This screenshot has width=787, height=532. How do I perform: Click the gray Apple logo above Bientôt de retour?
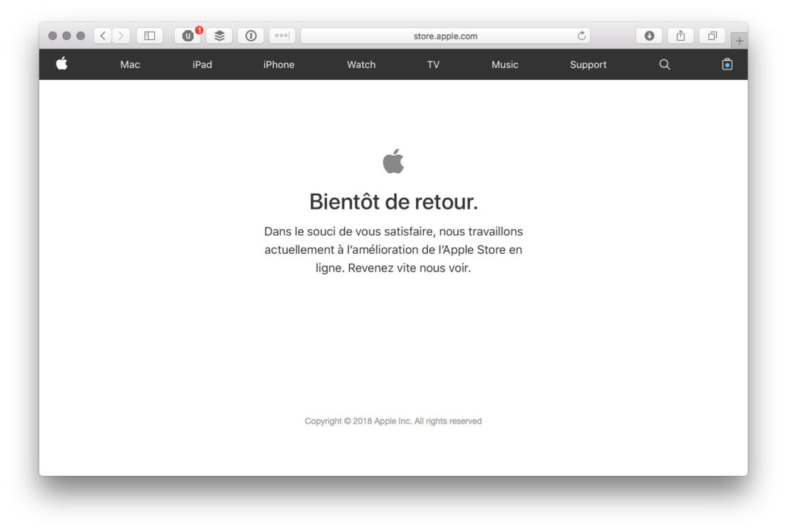pyautogui.click(x=393, y=161)
